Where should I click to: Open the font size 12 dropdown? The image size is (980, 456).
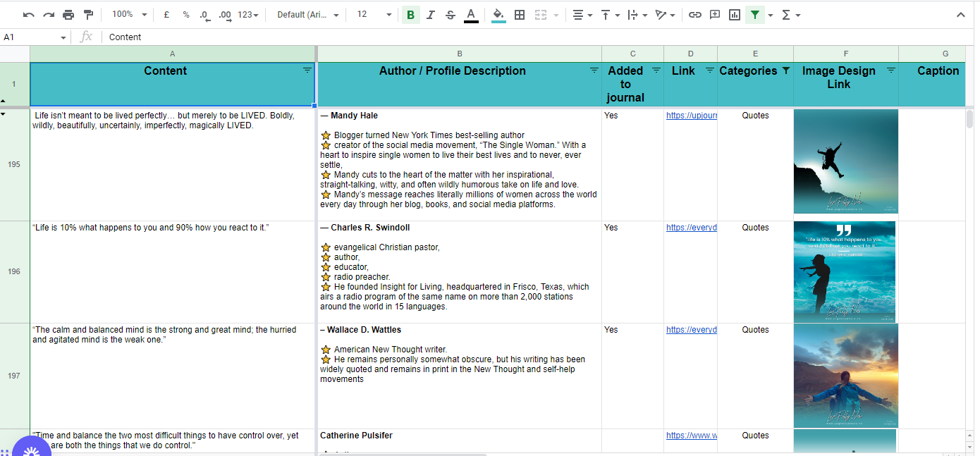(x=374, y=15)
